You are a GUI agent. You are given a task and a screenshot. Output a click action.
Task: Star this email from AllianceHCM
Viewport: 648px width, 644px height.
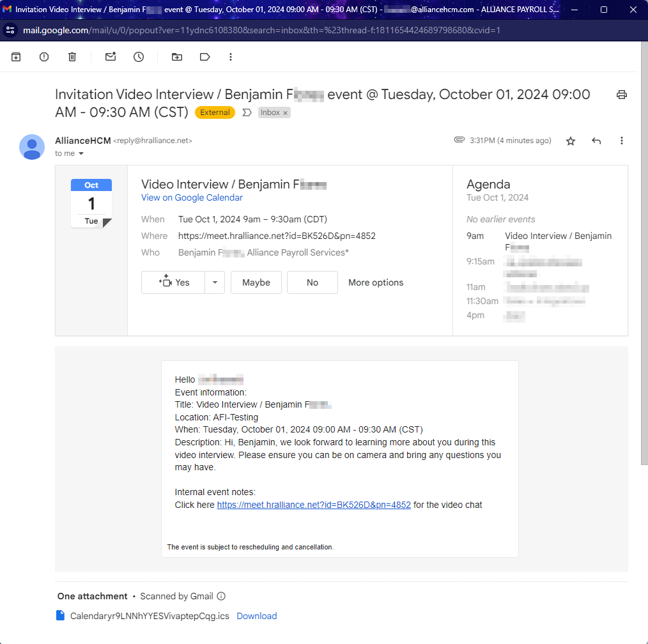tap(571, 141)
